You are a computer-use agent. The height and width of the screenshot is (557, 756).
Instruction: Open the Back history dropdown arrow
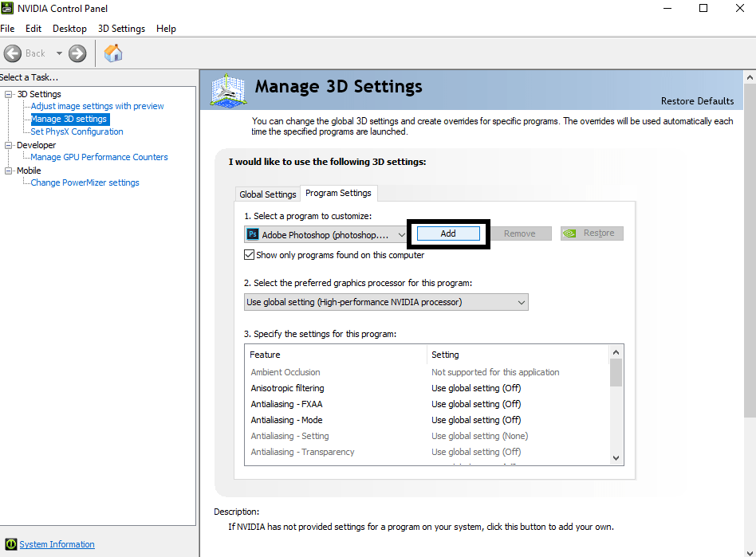[x=59, y=53]
